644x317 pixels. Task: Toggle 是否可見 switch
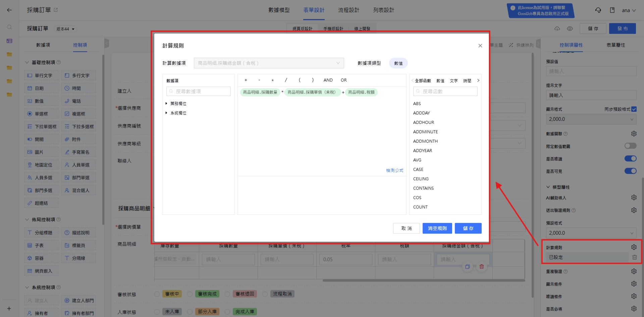(x=630, y=171)
